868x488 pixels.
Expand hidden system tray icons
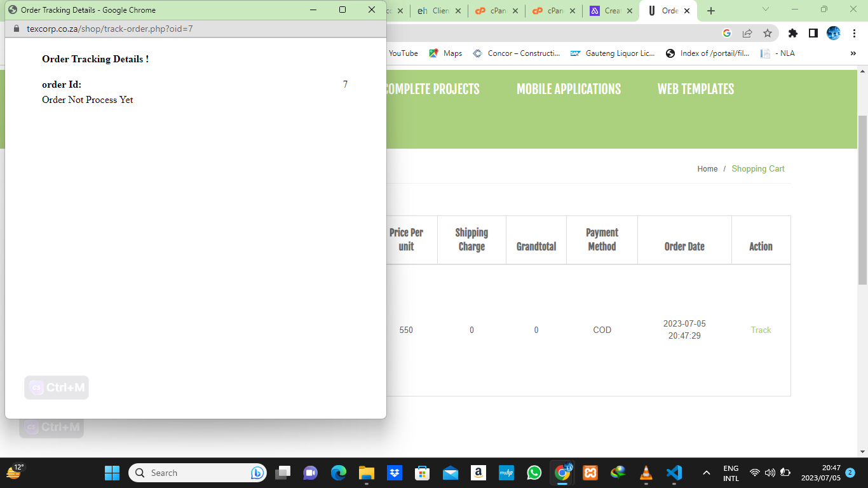[x=706, y=473]
